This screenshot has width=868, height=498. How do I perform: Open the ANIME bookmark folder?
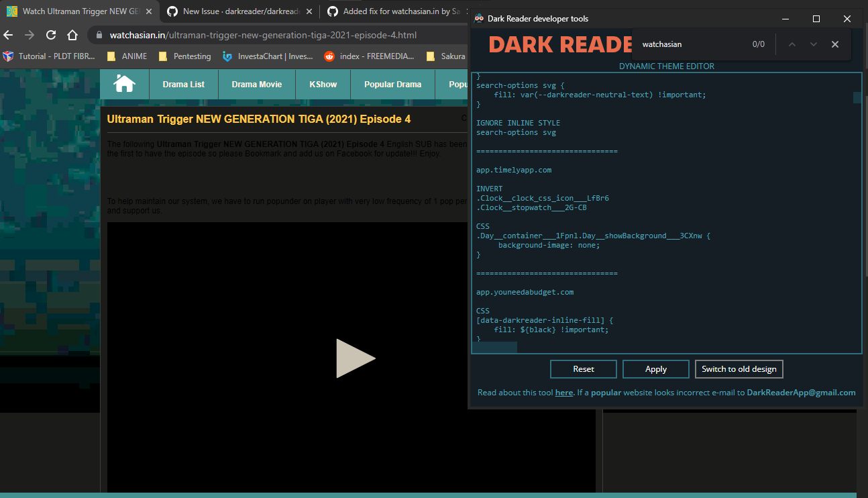127,56
